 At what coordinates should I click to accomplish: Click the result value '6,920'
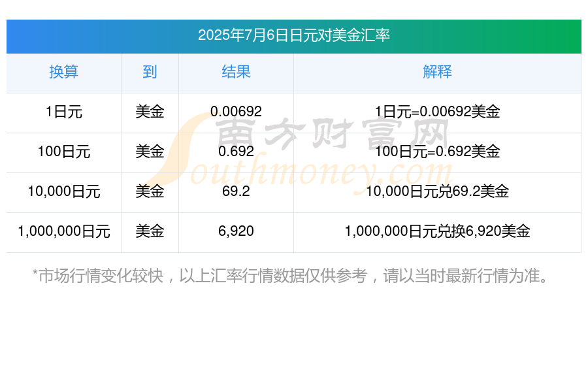click(236, 231)
